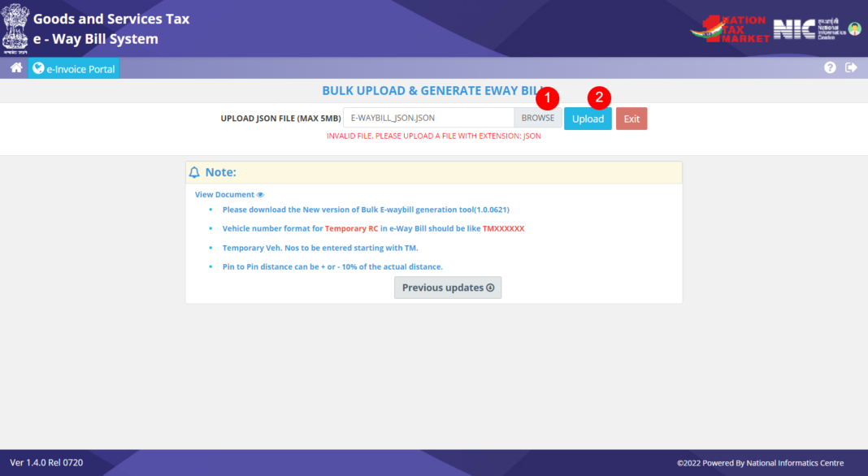Screen dimensions: 868x476
Task: Click the NIC logo in header
Action: pyautogui.click(x=809, y=28)
